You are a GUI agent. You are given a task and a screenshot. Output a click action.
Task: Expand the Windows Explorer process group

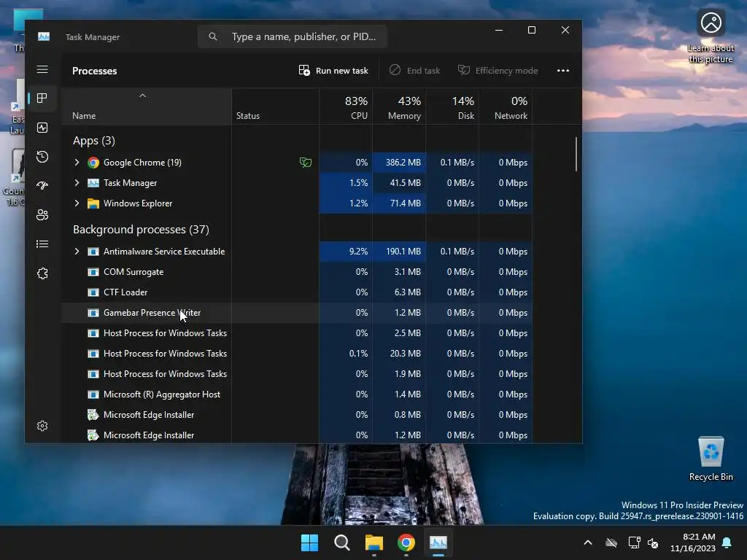(77, 203)
